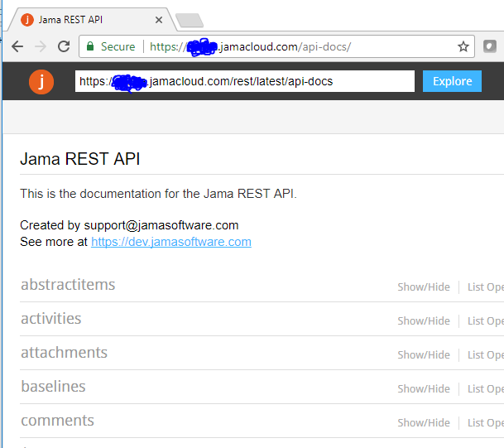The height and width of the screenshot is (448, 504).
Task: Reload the page with refresh icon
Action: click(64, 46)
